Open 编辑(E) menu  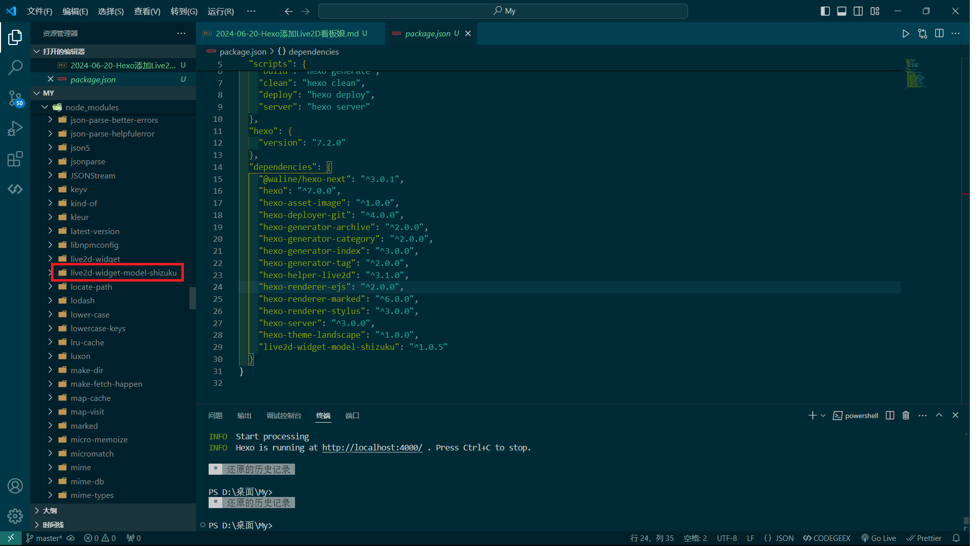[x=75, y=11]
